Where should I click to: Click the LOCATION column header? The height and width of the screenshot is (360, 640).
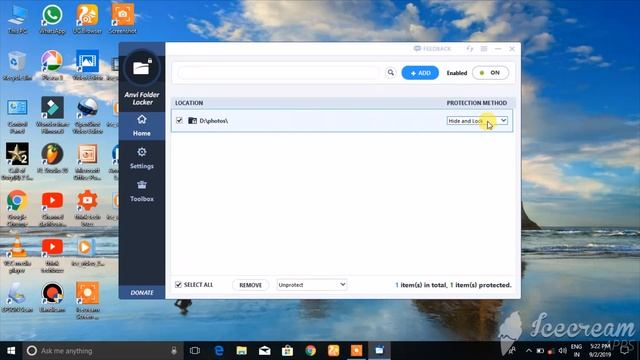click(189, 103)
